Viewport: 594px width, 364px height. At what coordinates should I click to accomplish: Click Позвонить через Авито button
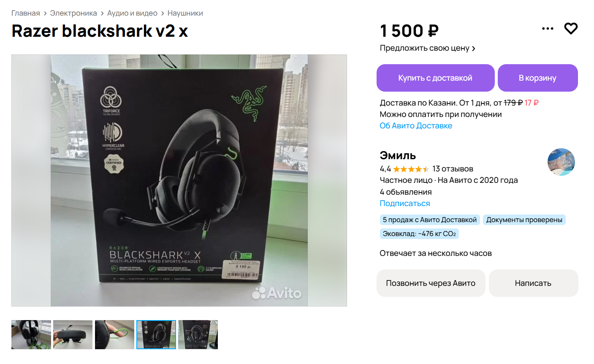click(431, 283)
